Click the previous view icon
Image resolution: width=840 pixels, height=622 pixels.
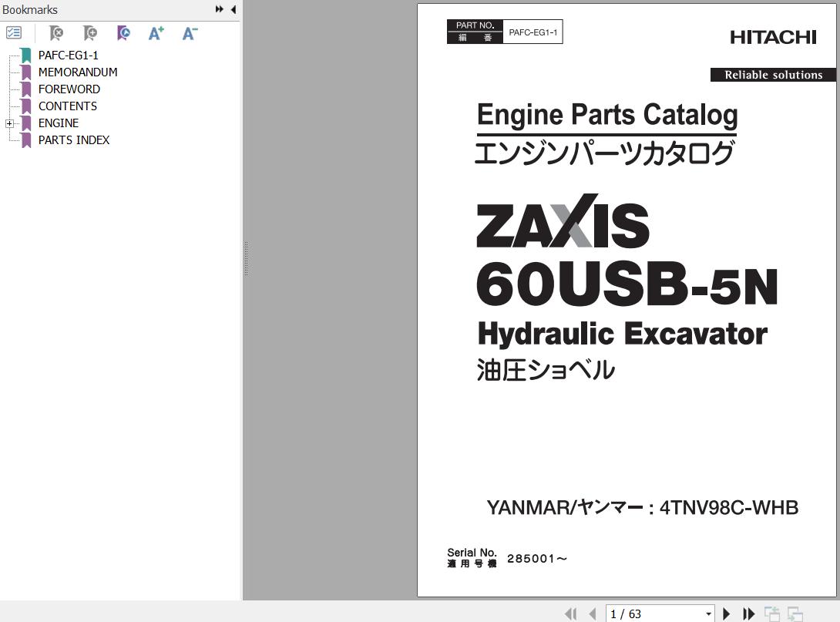[772, 614]
